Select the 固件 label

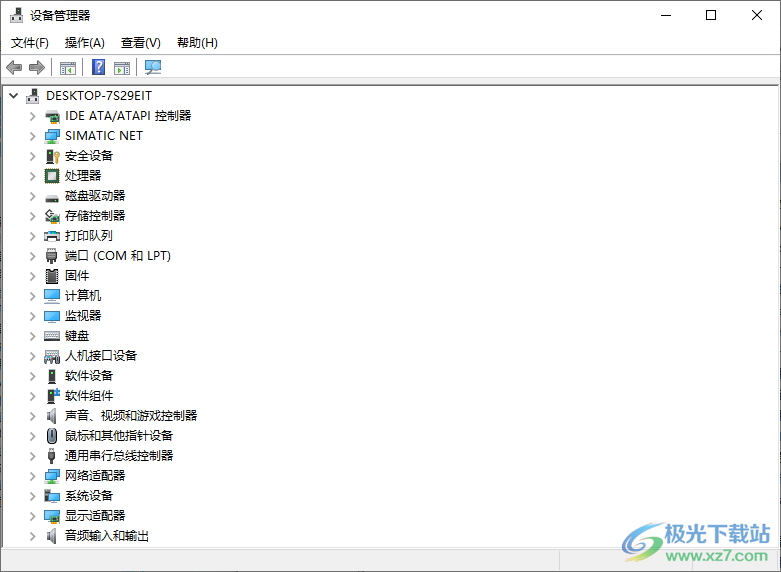77,276
